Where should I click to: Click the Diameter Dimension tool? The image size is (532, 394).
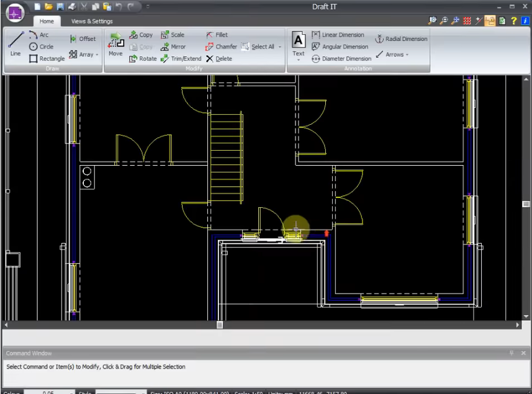341,58
